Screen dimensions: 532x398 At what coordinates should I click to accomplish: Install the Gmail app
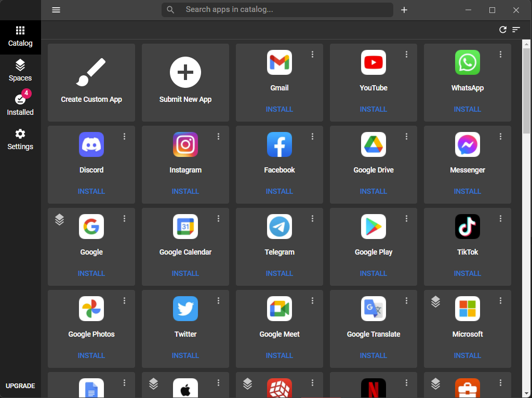[x=279, y=109]
